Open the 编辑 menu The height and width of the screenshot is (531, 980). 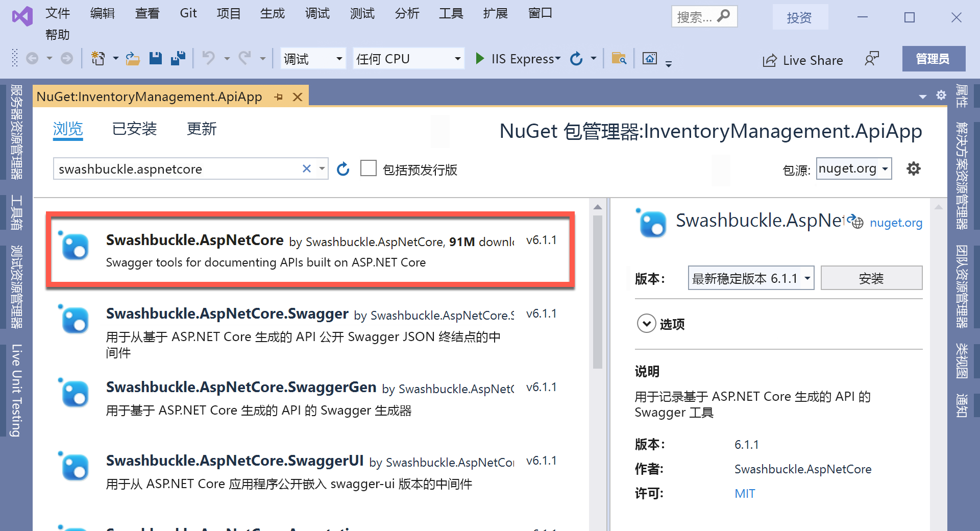(103, 13)
